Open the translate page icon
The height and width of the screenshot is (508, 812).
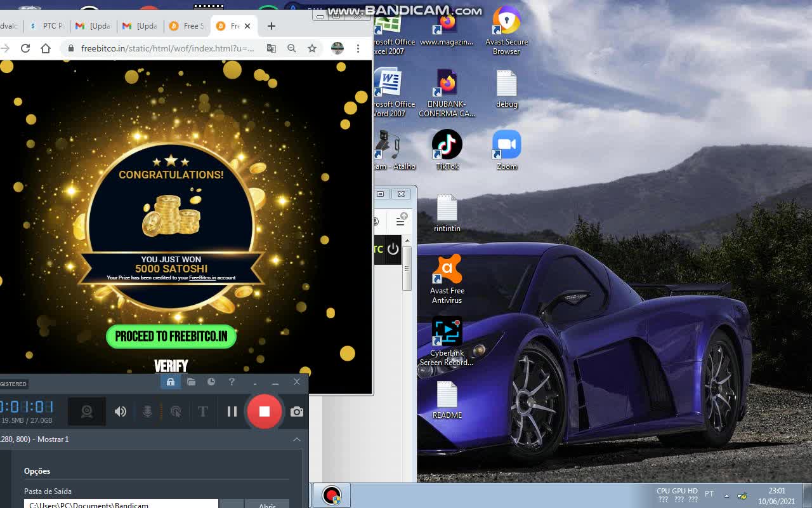tap(272, 48)
